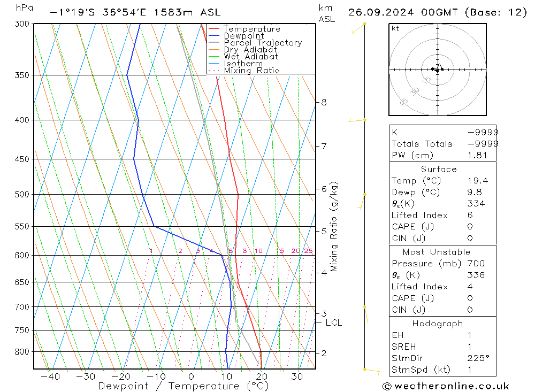Viewport: 535px width, 392px height.
Task: Click the 500 hPa pressure axis label
Action: [22, 195]
